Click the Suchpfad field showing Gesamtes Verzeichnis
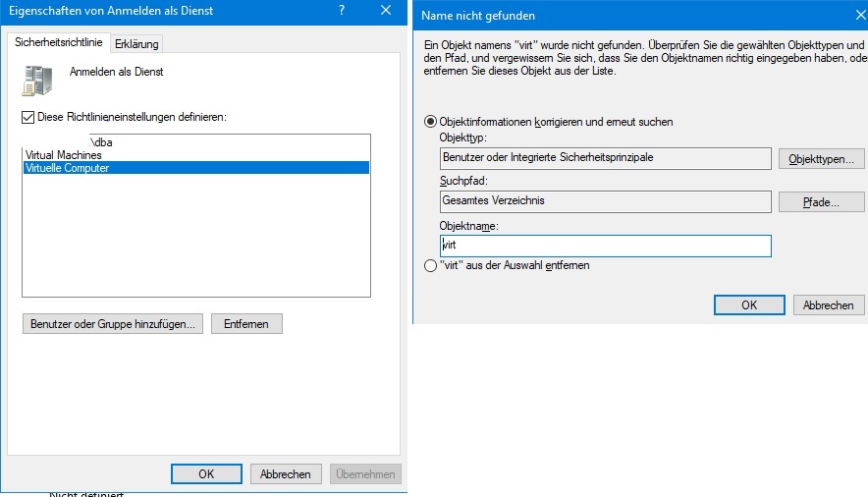This screenshot has width=868, height=497. click(x=606, y=201)
